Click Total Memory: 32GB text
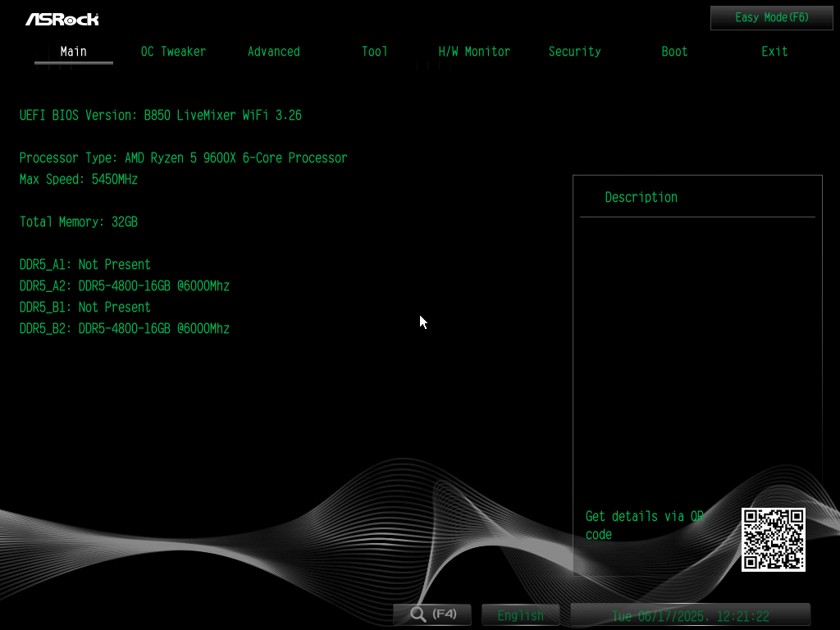 (x=79, y=221)
